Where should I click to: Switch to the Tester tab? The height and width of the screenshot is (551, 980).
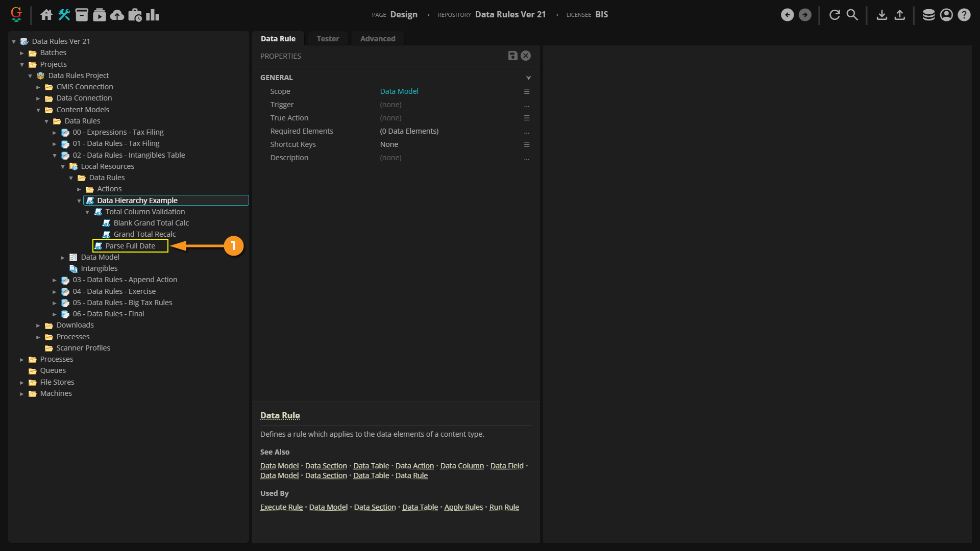point(327,39)
